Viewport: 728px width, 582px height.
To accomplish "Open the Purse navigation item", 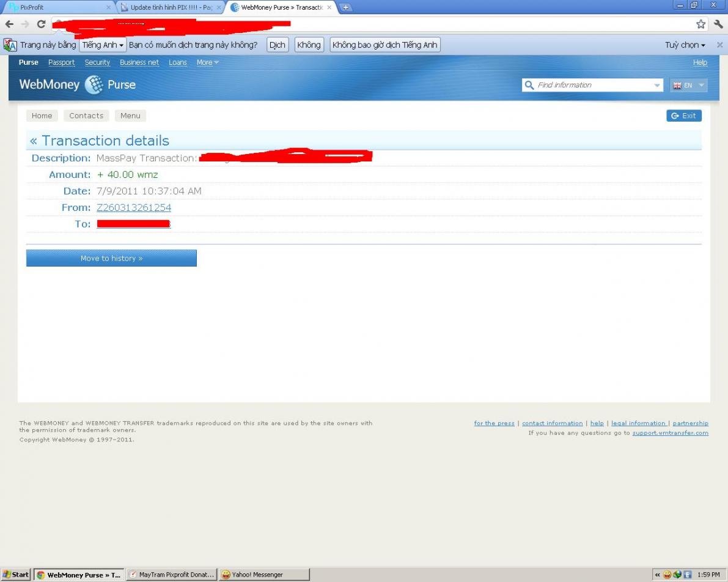I will click(28, 62).
